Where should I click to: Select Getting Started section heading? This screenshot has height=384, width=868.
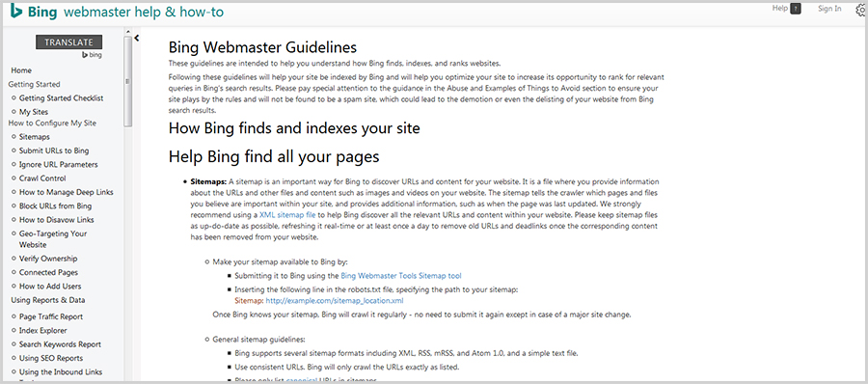[35, 84]
